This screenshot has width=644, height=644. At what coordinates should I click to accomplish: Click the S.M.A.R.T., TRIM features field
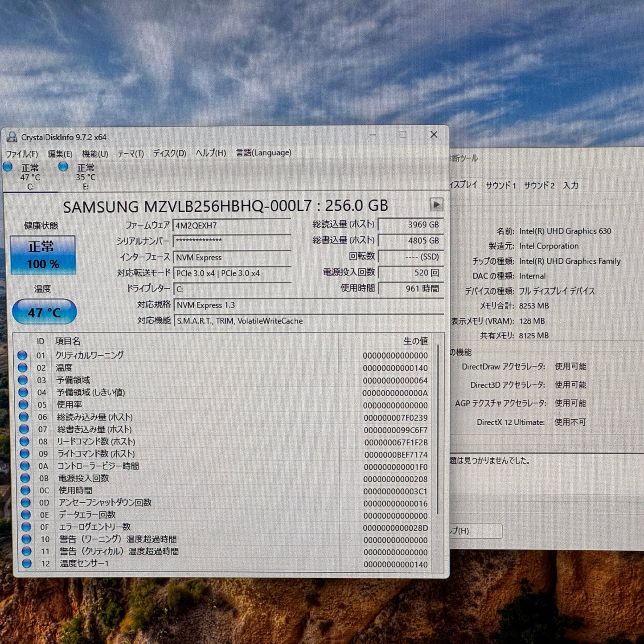pyautogui.click(x=308, y=321)
